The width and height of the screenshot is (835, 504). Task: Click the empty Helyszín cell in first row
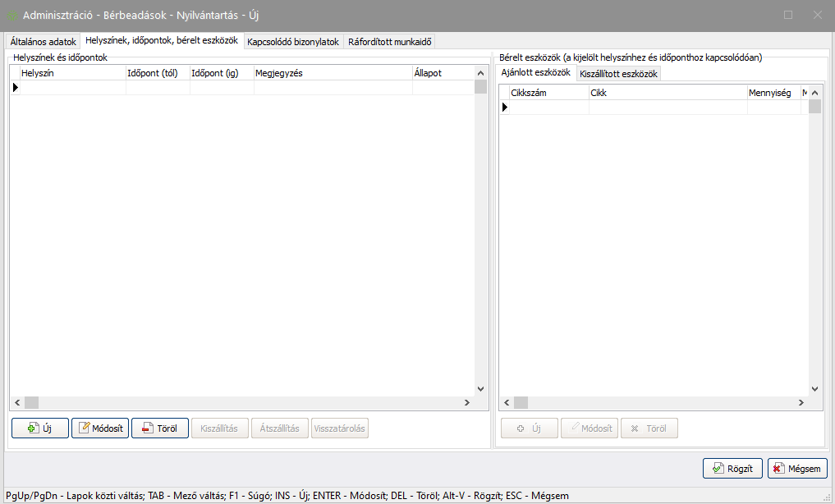coord(72,87)
